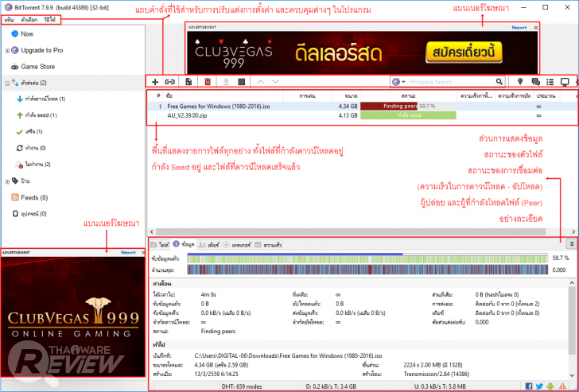Close the top advertisement banner
Viewport: 579px width, 392px height.
536,27
